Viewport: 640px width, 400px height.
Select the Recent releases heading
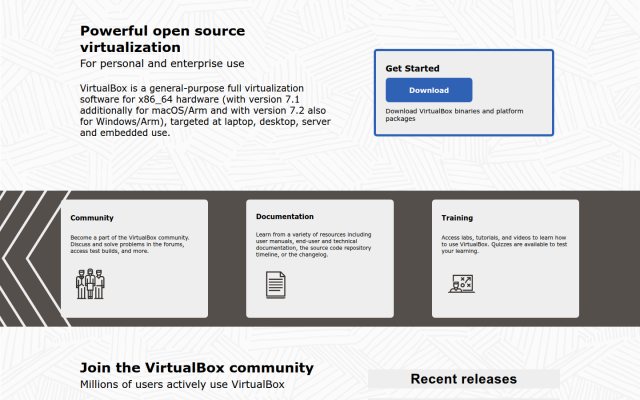[x=464, y=379]
